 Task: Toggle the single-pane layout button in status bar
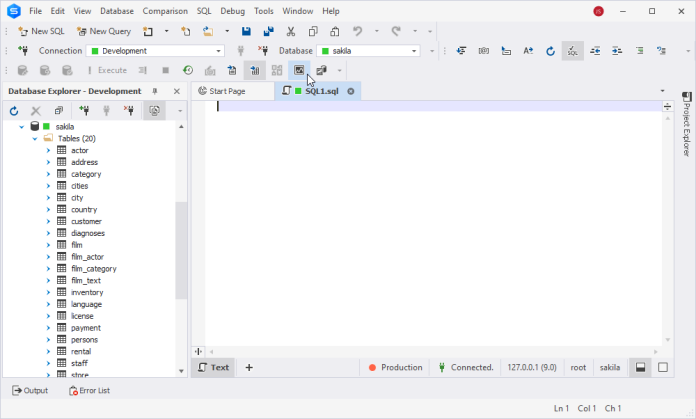coord(663,367)
